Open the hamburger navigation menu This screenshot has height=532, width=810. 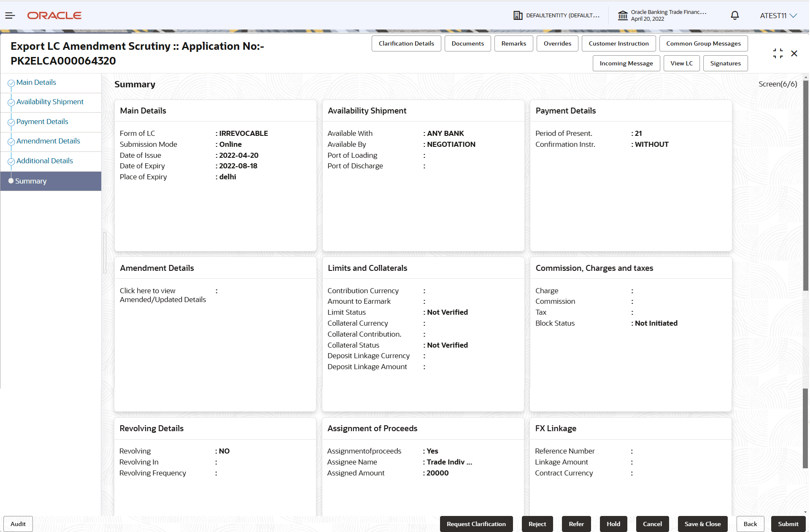(10, 16)
